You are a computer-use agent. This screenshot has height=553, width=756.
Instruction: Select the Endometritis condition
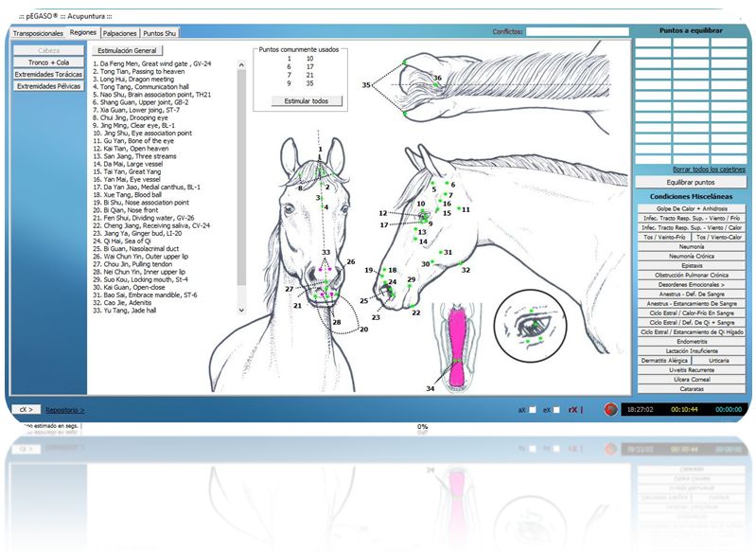point(692,341)
